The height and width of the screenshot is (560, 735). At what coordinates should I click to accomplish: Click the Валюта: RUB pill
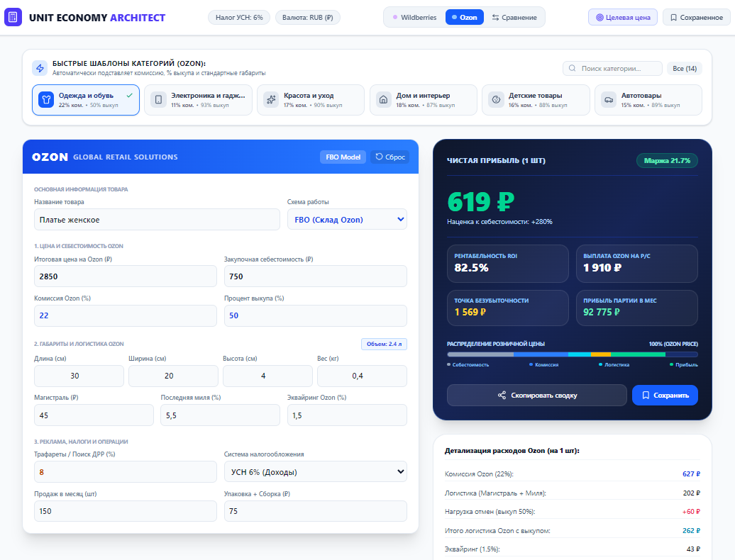307,17
